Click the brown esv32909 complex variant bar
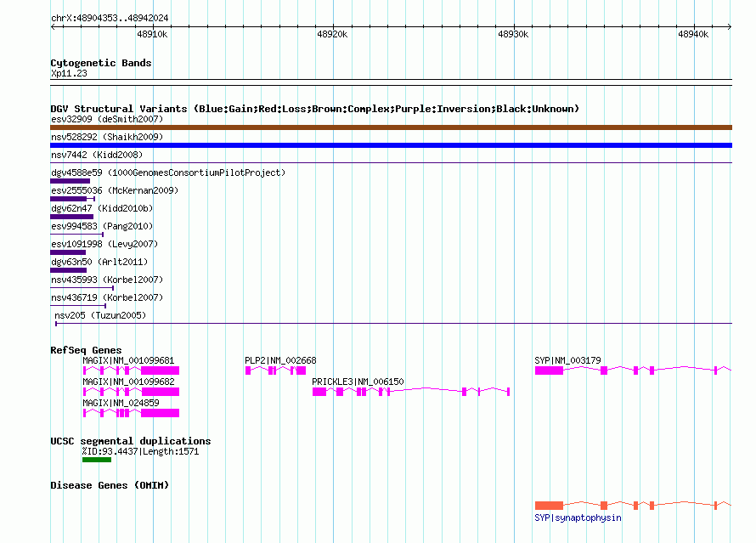Image resolution: width=756 pixels, height=543 pixels. (391, 127)
